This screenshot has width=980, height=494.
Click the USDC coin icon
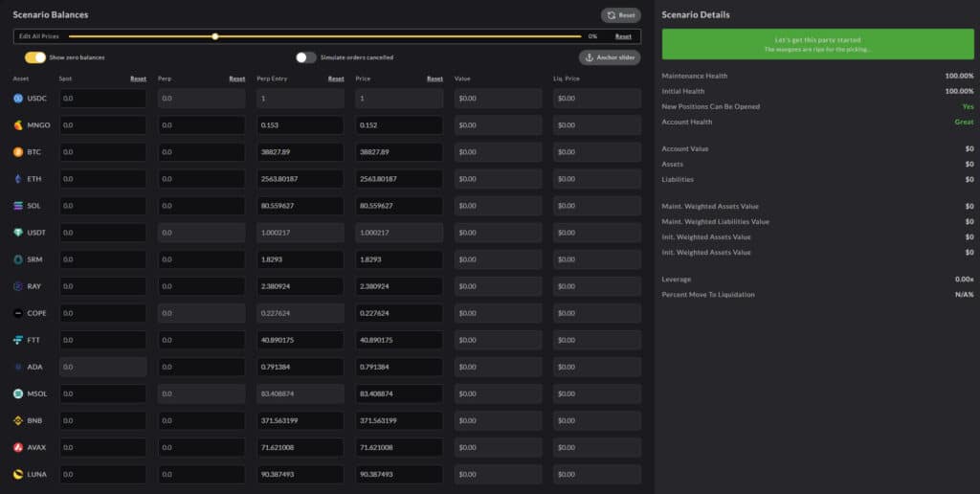click(18, 99)
